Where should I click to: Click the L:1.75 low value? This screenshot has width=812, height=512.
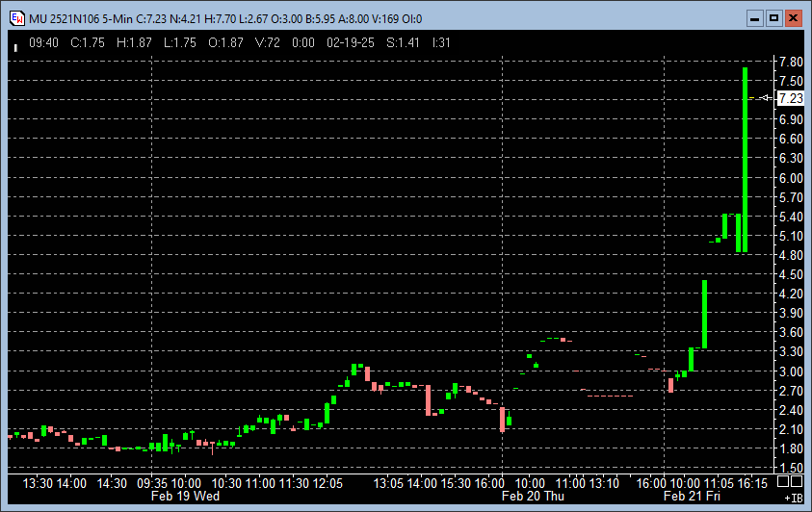[x=180, y=42]
